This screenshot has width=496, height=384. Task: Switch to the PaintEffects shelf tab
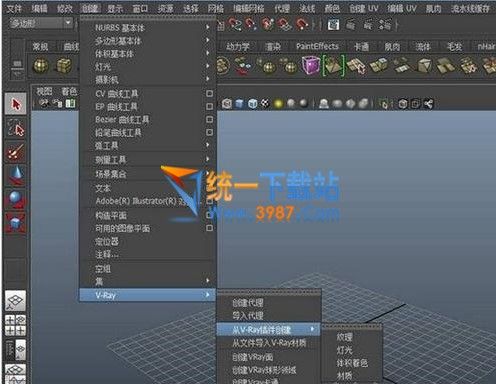pos(317,46)
